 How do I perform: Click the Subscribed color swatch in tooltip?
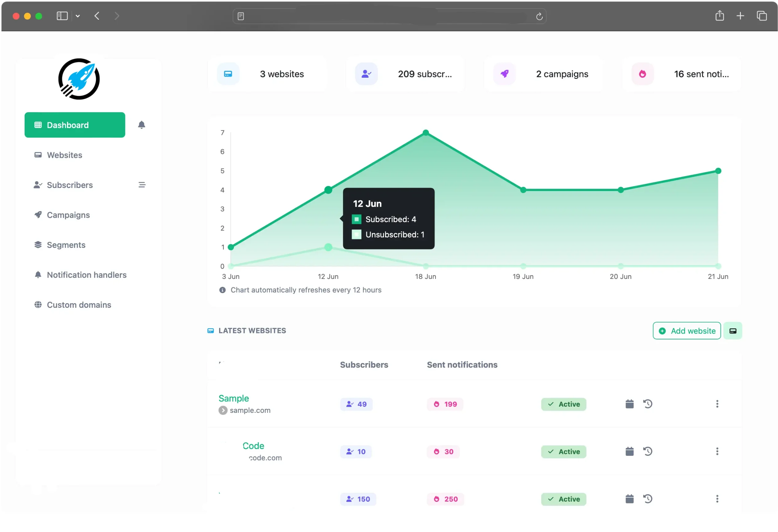pos(356,219)
